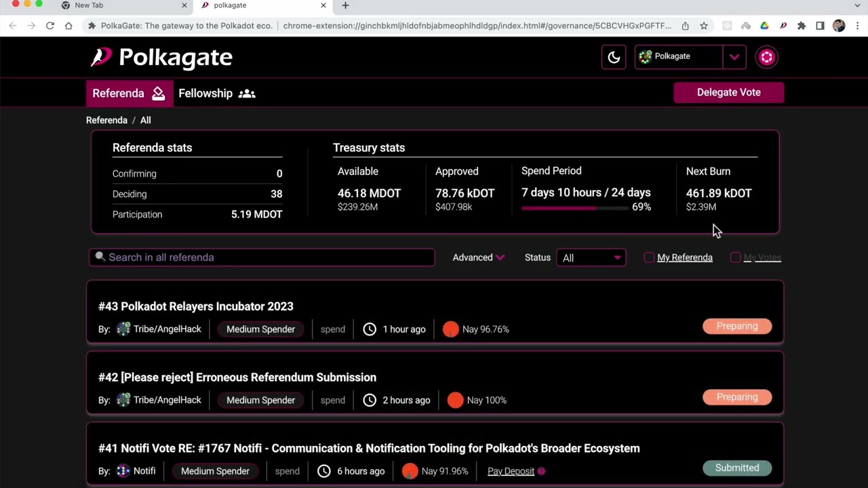Click the clock icon beside 6 hours ago
The height and width of the screenshot is (488, 868).
tap(324, 471)
